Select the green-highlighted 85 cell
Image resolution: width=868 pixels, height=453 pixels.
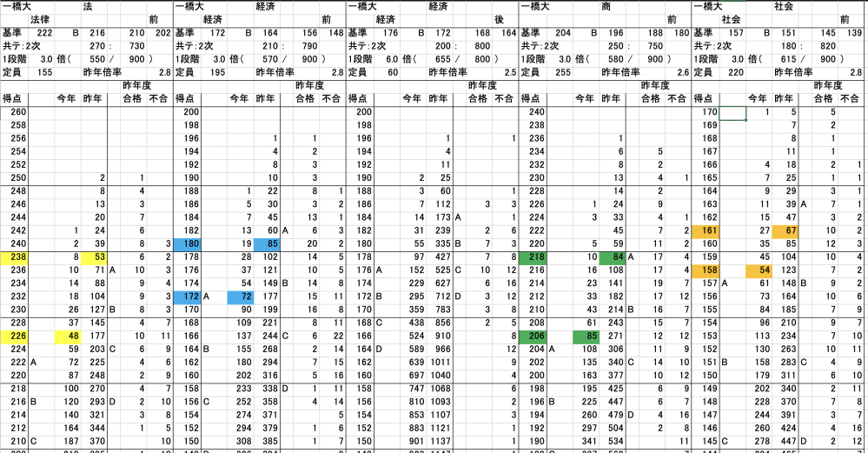tap(586, 336)
